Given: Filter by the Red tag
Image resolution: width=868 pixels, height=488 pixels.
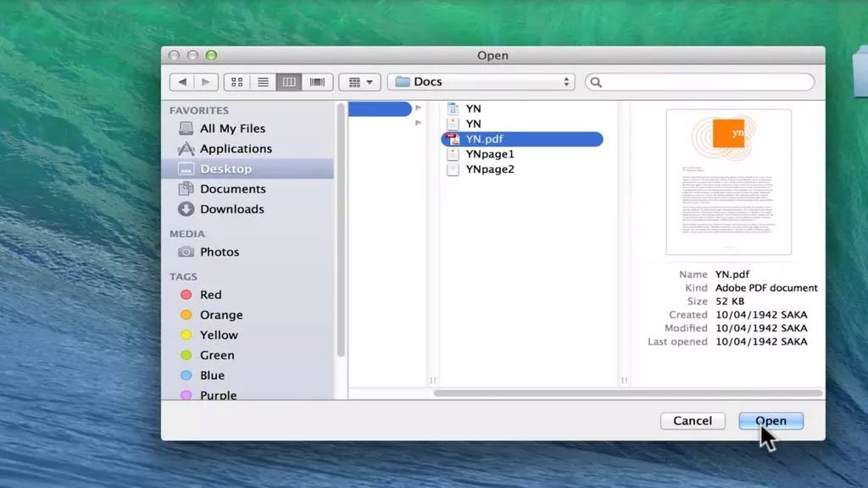Looking at the screenshot, I should [248, 294].
